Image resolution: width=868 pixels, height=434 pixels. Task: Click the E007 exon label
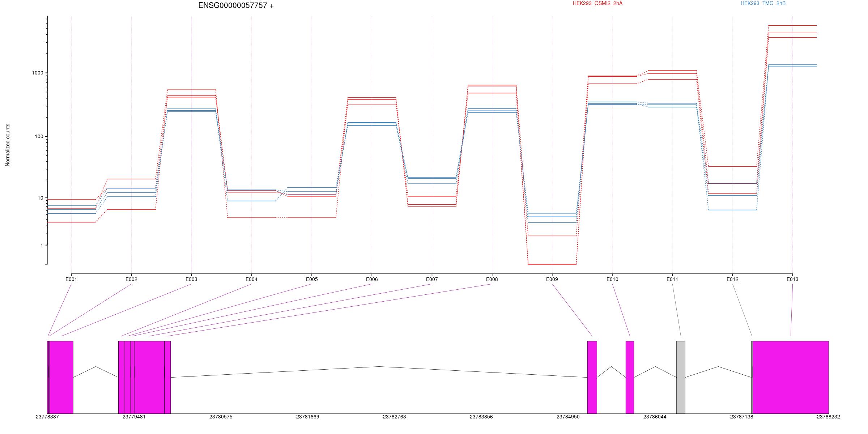click(432, 279)
